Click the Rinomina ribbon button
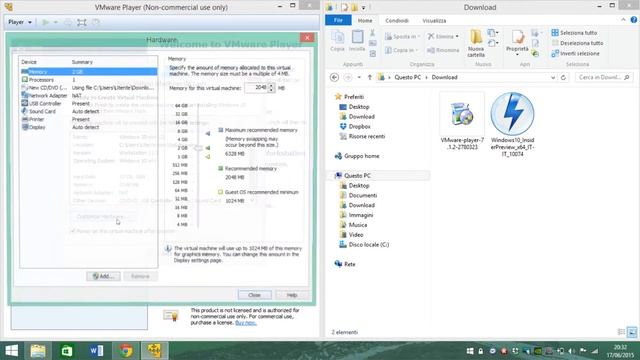The width and height of the screenshot is (640, 360). coord(443,50)
